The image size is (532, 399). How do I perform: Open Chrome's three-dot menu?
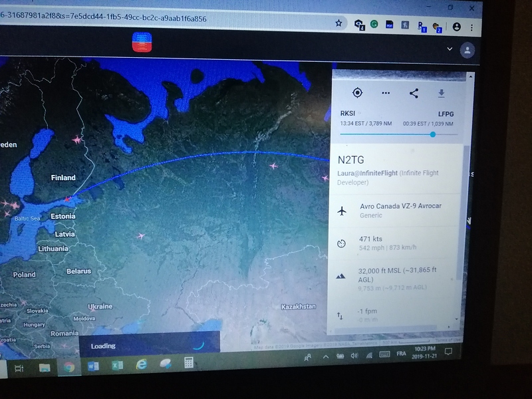471,28
